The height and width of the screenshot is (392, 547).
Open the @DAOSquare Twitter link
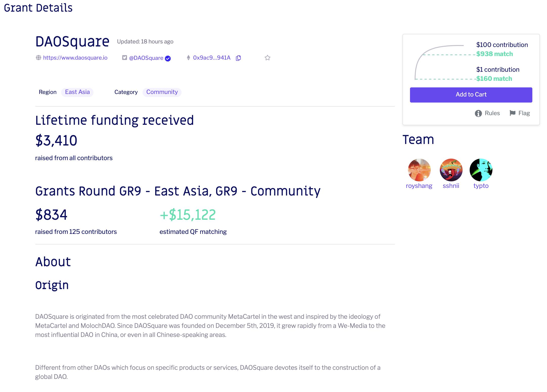click(x=146, y=58)
